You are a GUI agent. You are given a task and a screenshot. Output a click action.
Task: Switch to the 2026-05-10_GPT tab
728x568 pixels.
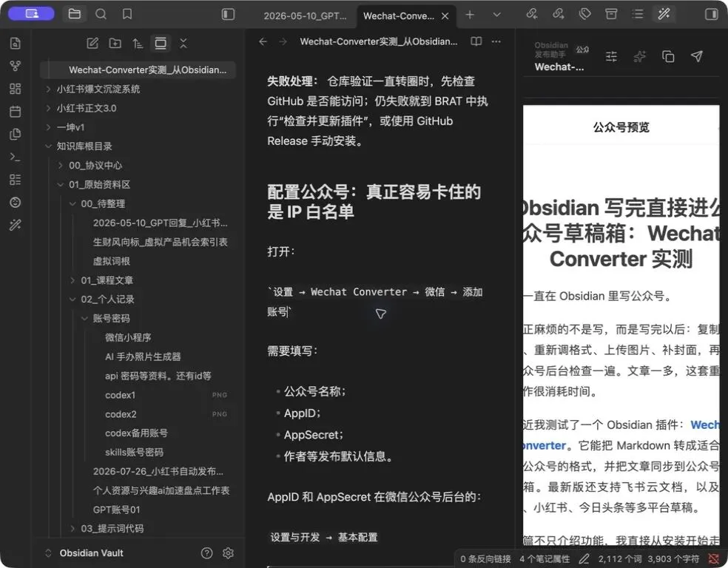(x=305, y=16)
